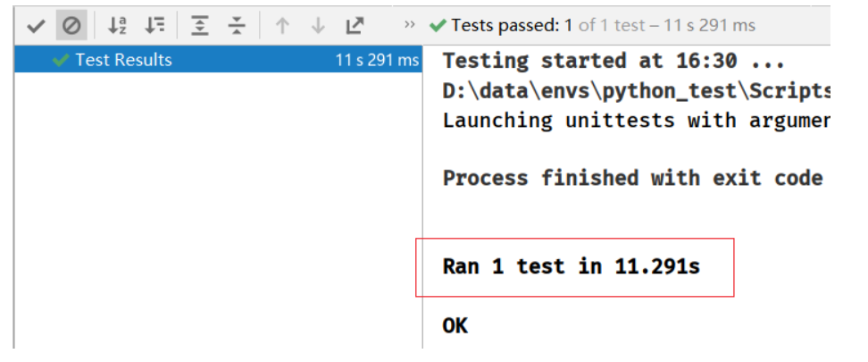Select the Test Results tree node

(x=123, y=60)
